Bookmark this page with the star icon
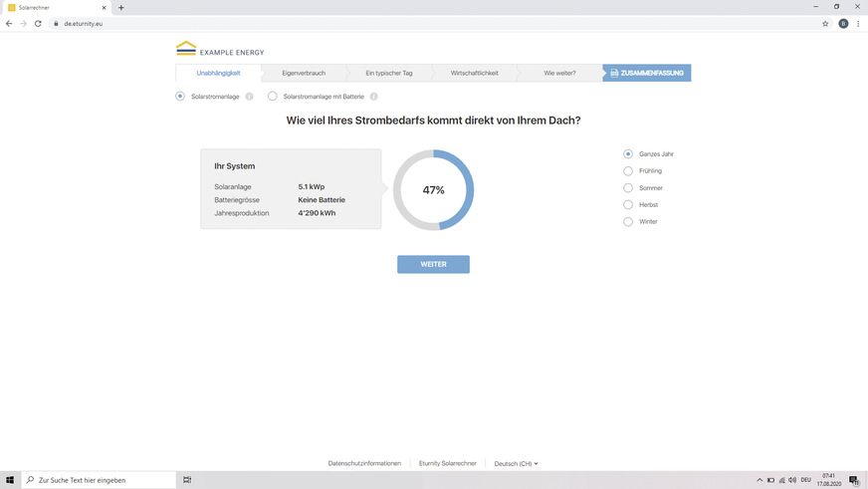This screenshot has width=868, height=489. [x=825, y=23]
